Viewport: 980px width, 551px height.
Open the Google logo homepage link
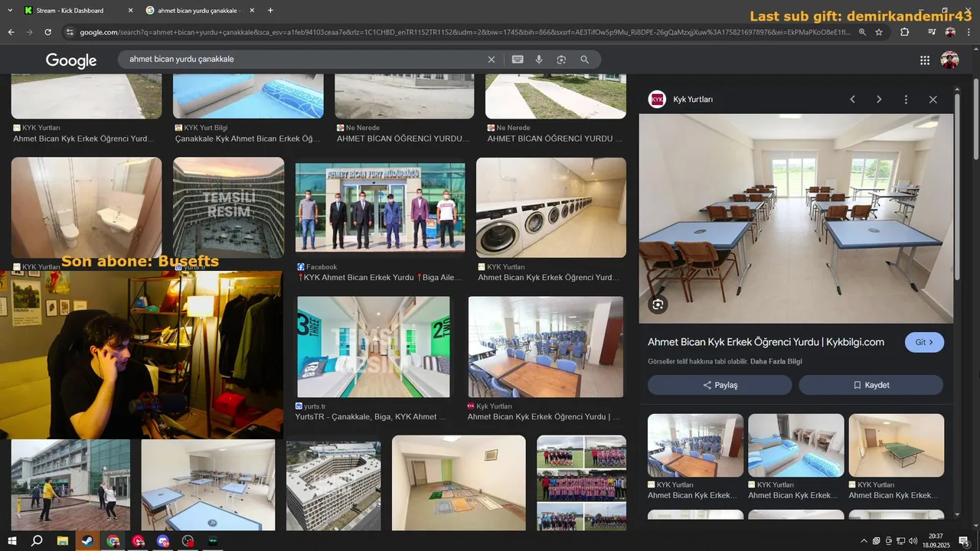71,60
